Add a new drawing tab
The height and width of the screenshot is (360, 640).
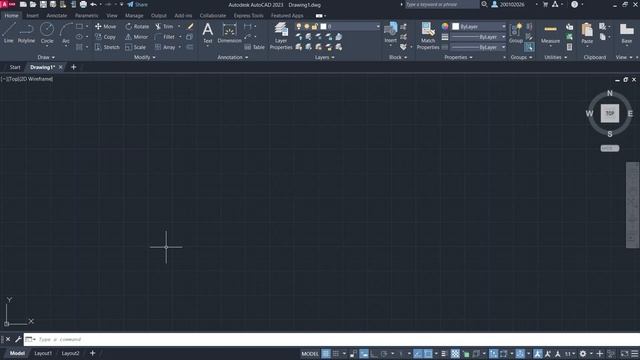(73, 67)
